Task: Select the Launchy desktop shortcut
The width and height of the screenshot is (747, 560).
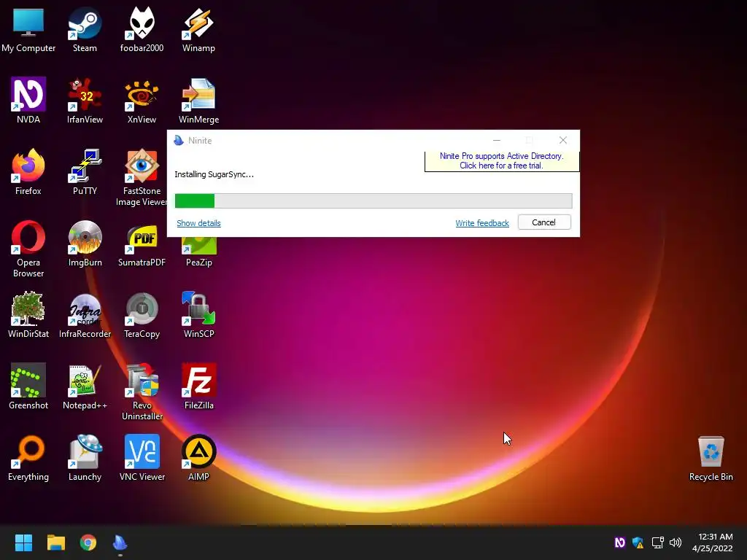Action: click(x=85, y=458)
